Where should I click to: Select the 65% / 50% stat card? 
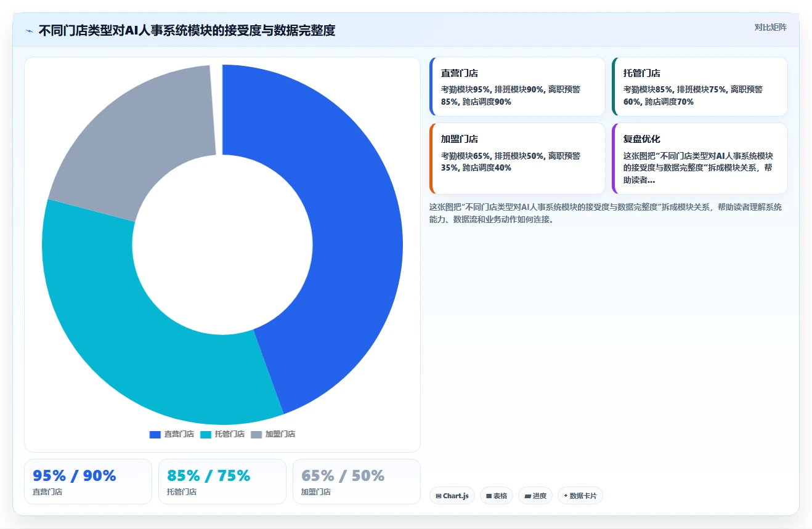pos(357,482)
